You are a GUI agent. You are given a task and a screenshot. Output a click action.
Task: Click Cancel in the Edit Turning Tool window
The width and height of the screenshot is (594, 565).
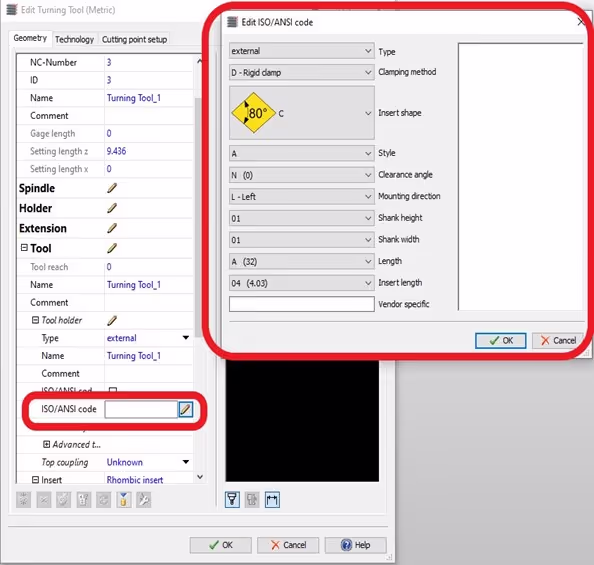[x=288, y=545]
